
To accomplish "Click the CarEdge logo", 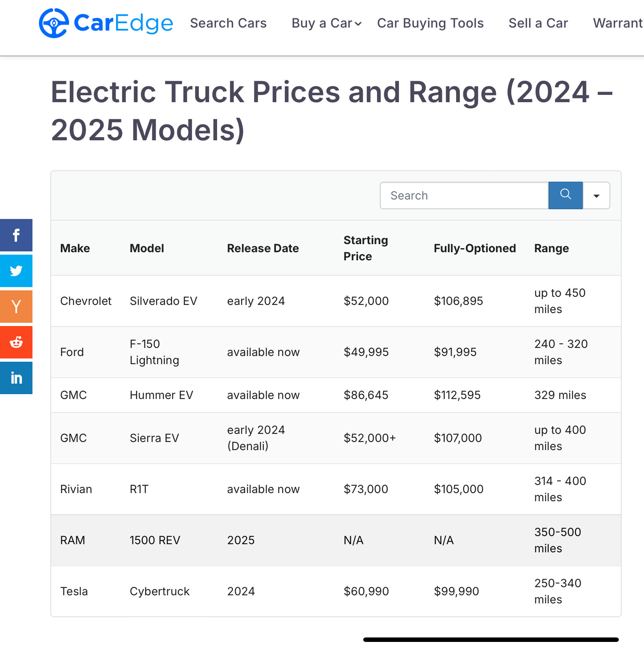I will [x=106, y=23].
